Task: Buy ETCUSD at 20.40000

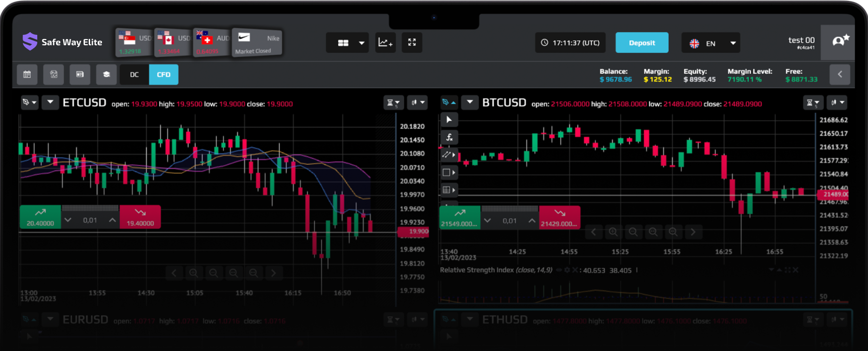Action: click(x=40, y=217)
